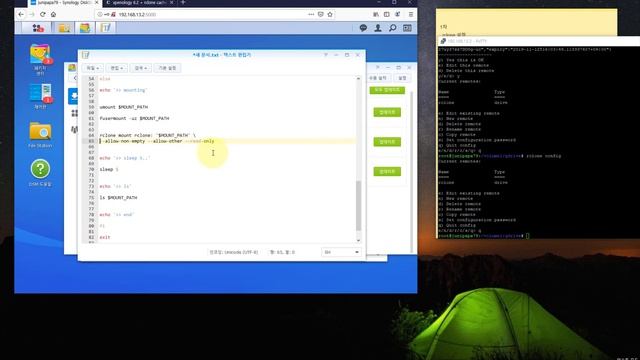Open the Control Panel desktop shortcut
Viewport: 640px width, 360px height.
[40, 96]
